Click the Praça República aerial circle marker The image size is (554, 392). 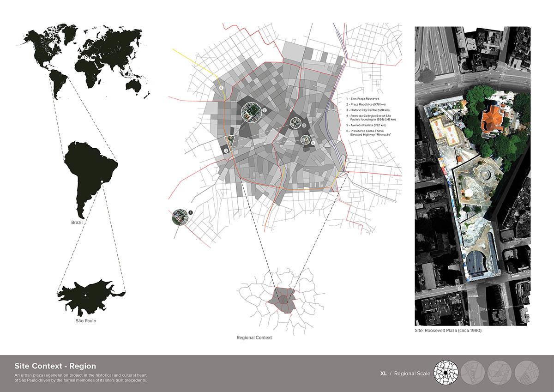coord(251,113)
